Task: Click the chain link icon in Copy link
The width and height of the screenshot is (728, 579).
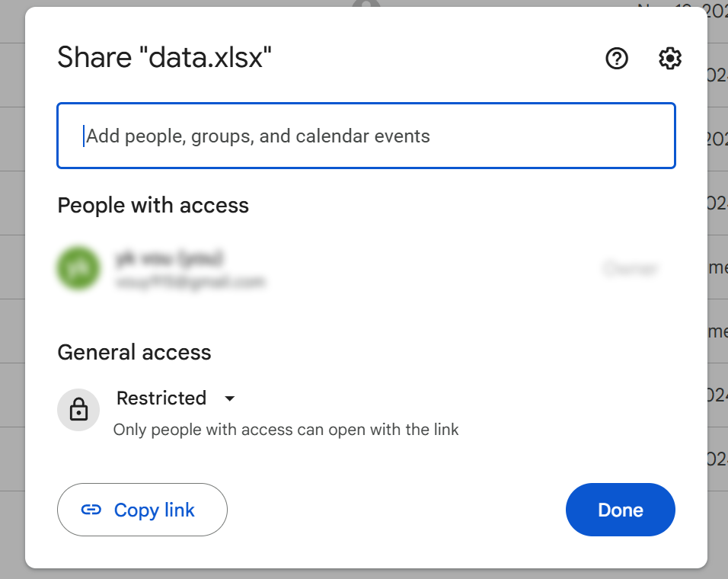Action: tap(91, 510)
